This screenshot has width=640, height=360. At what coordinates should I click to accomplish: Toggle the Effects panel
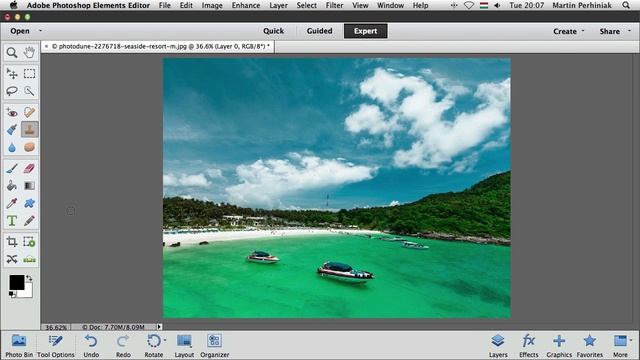(x=529, y=345)
